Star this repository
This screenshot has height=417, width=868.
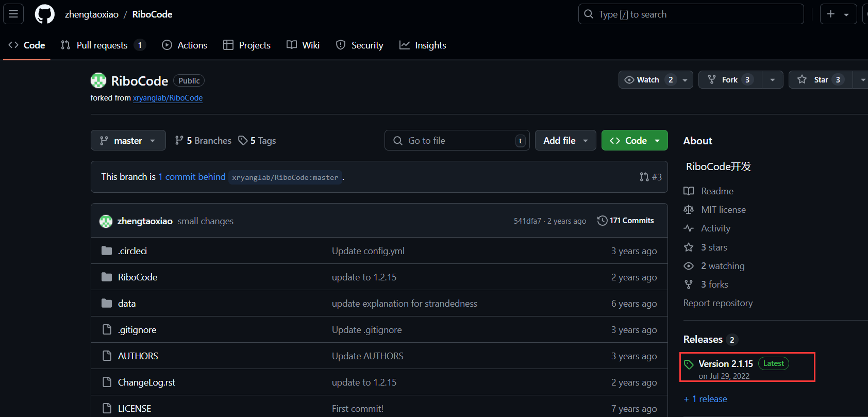point(820,80)
